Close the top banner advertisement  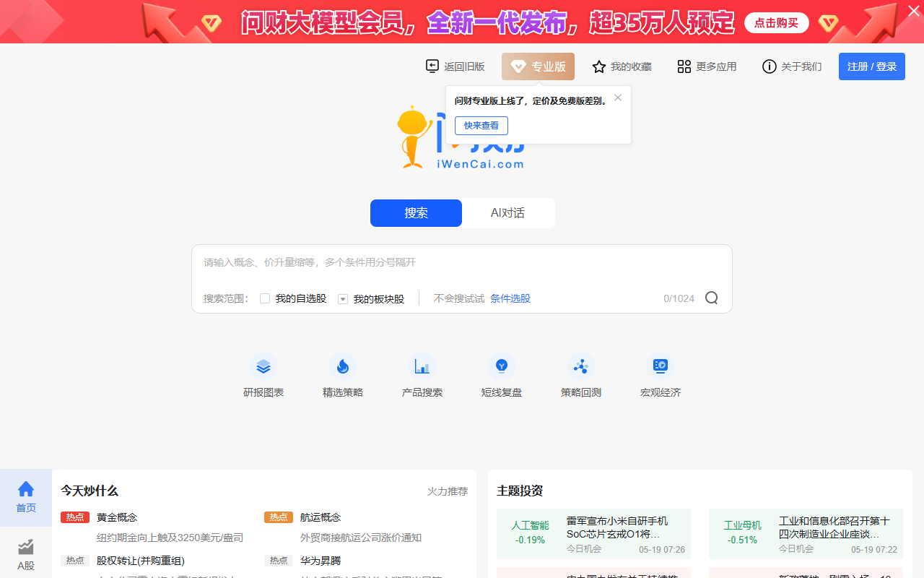point(912,10)
